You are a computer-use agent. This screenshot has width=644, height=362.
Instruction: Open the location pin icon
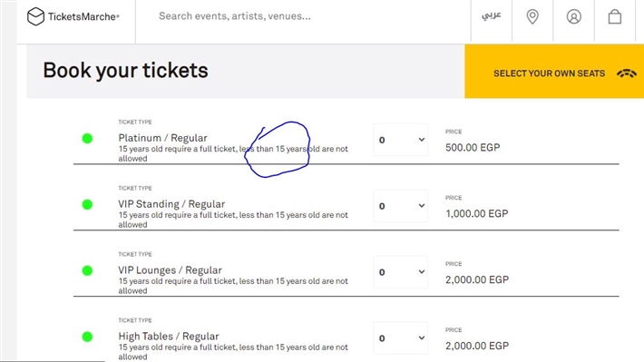coord(532,17)
